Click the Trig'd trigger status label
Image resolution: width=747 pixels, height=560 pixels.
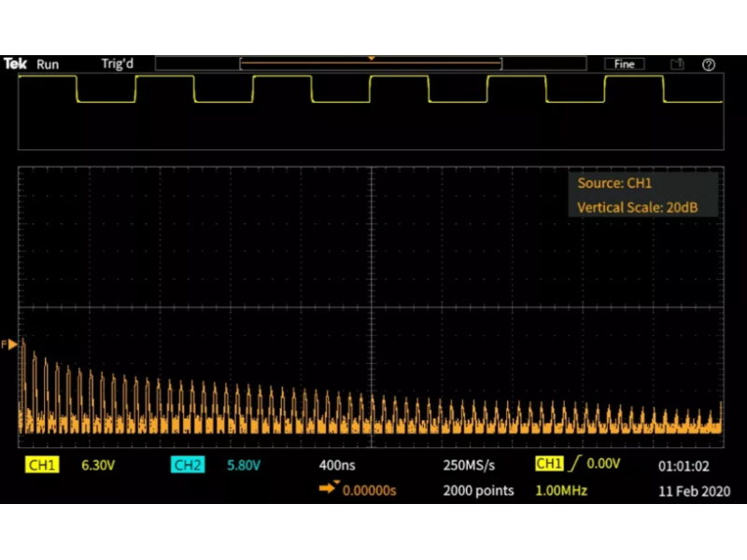[118, 64]
